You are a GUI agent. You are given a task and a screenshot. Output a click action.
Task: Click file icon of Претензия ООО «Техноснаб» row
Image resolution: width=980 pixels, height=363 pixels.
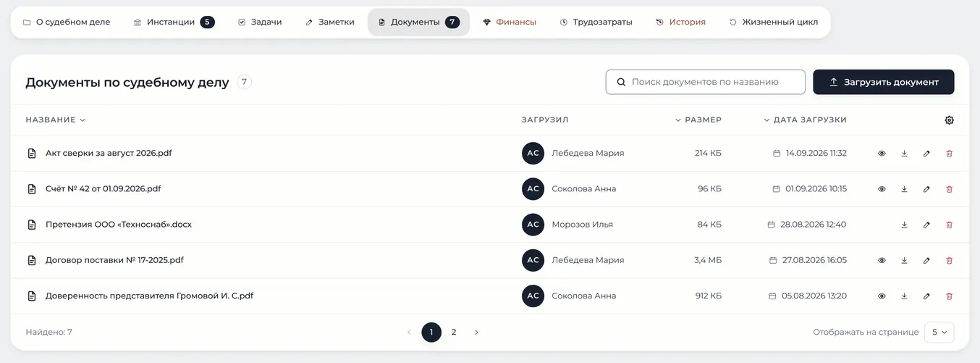(31, 225)
